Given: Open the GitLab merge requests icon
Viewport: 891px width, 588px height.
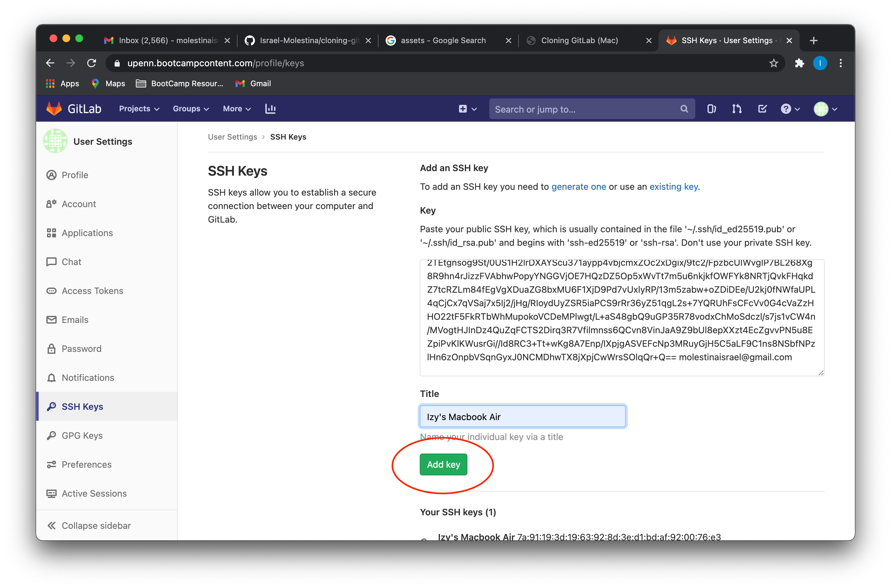Looking at the screenshot, I should pyautogui.click(x=736, y=109).
